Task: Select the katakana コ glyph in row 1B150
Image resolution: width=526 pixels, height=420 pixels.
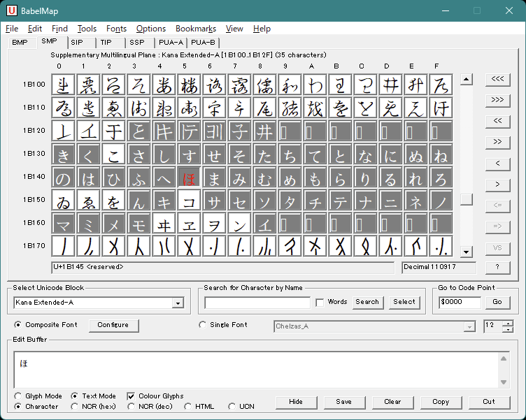Action: (x=189, y=201)
